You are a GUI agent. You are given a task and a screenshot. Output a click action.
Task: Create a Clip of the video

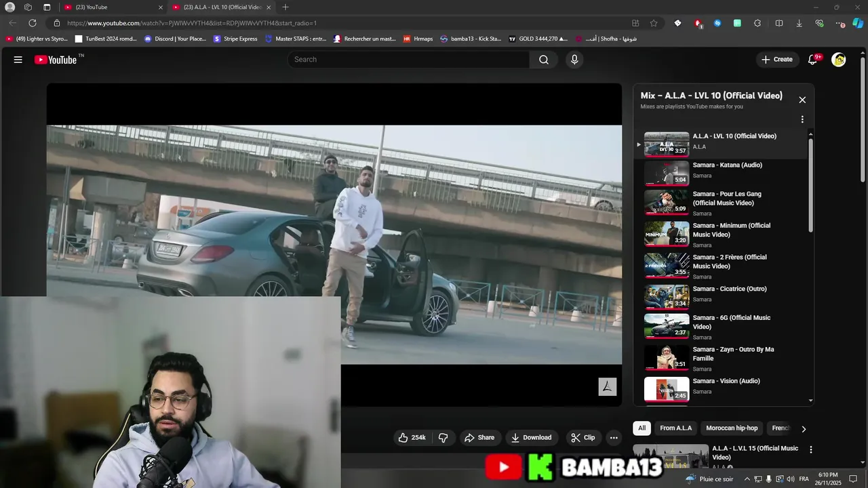(x=583, y=438)
